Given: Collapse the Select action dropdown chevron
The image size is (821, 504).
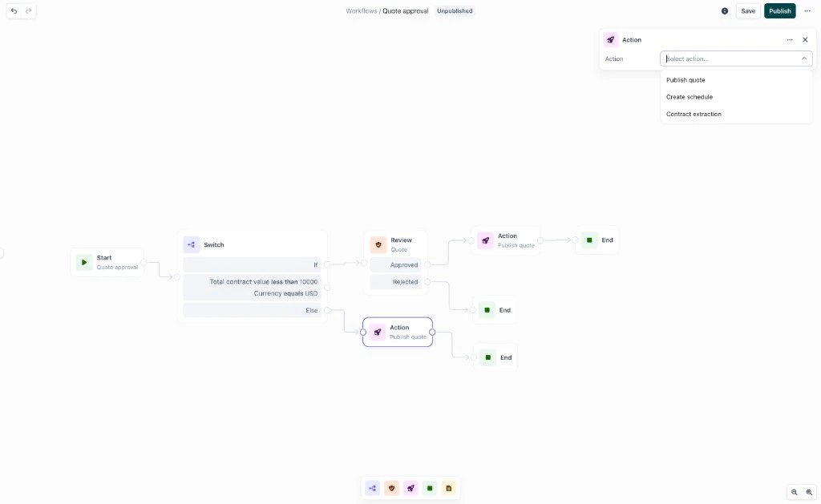Looking at the screenshot, I should click(x=803, y=58).
